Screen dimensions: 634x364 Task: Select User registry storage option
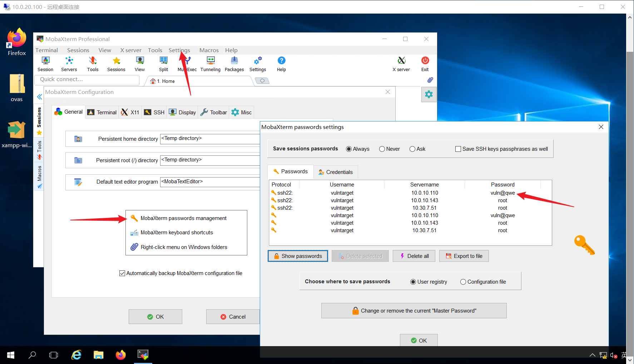click(413, 282)
